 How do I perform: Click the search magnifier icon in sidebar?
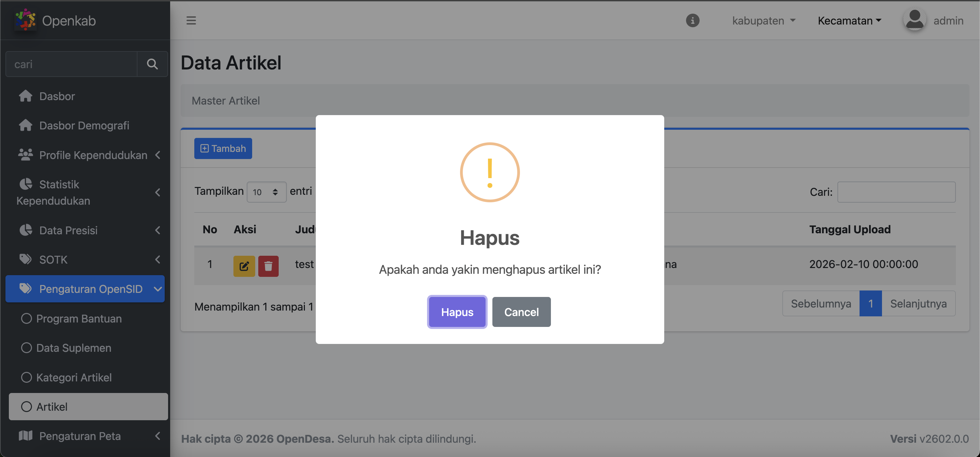(152, 64)
